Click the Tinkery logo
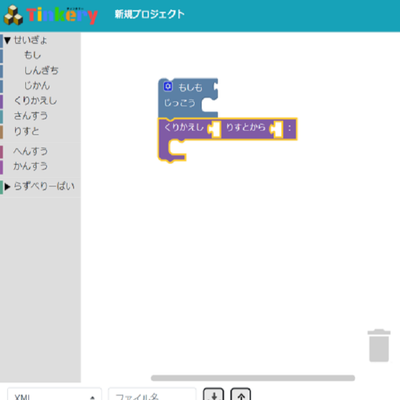400x400 pixels. (x=51, y=15)
